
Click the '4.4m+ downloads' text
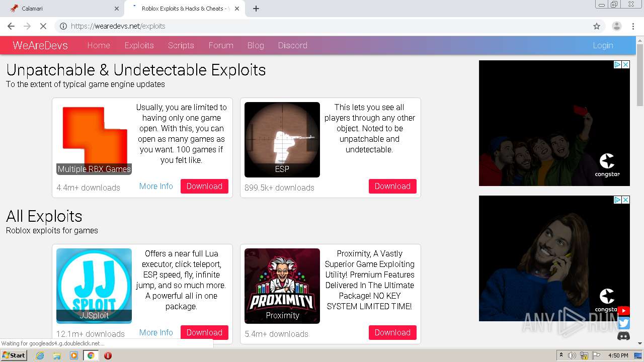[x=88, y=188]
